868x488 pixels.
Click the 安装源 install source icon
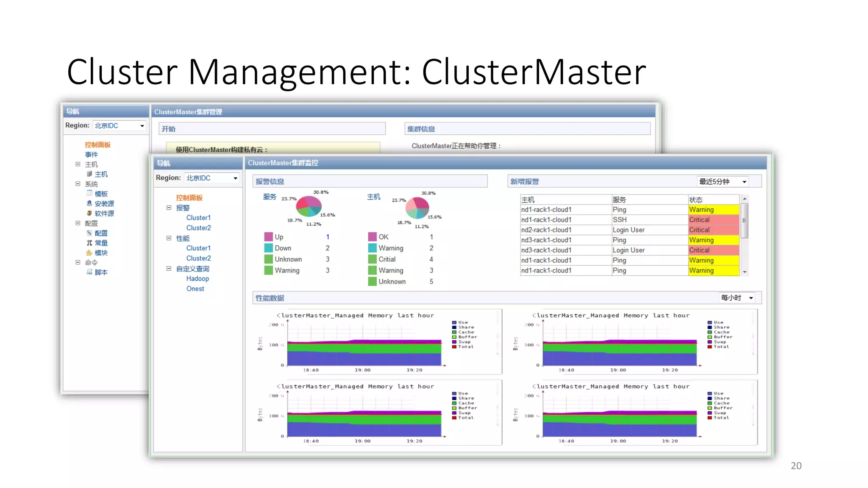point(89,203)
